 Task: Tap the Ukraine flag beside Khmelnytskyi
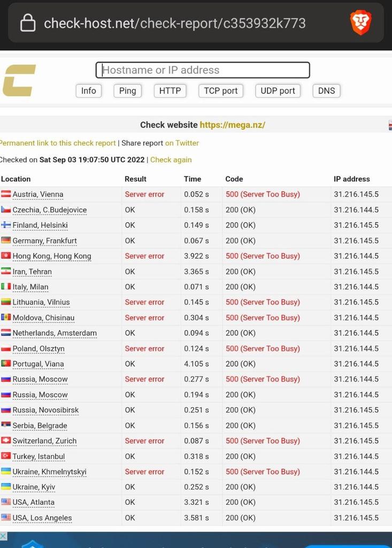click(x=6, y=471)
